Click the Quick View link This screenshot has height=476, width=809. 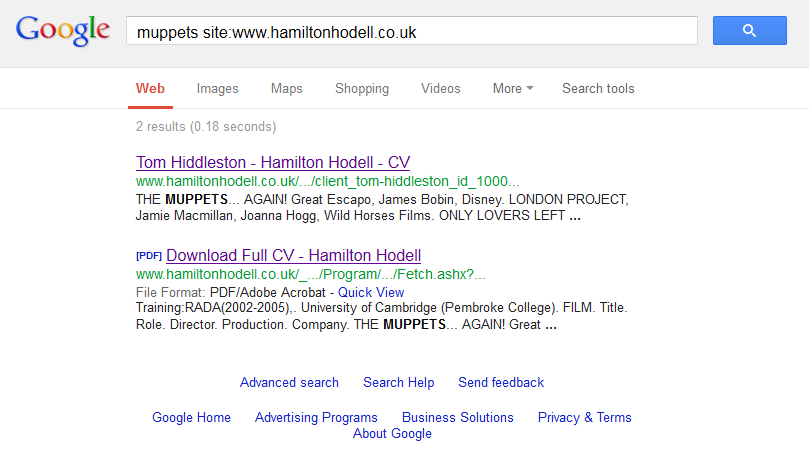tap(371, 292)
